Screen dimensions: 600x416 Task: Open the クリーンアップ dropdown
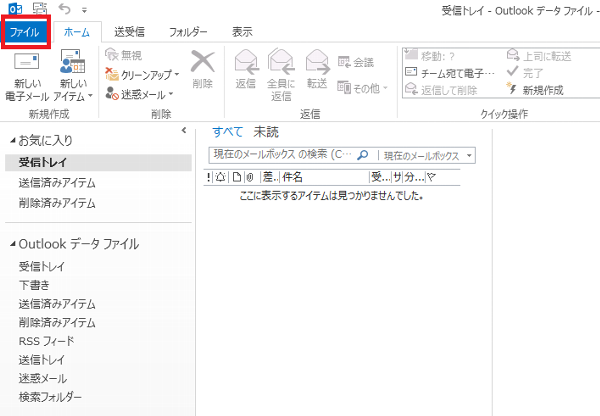142,75
